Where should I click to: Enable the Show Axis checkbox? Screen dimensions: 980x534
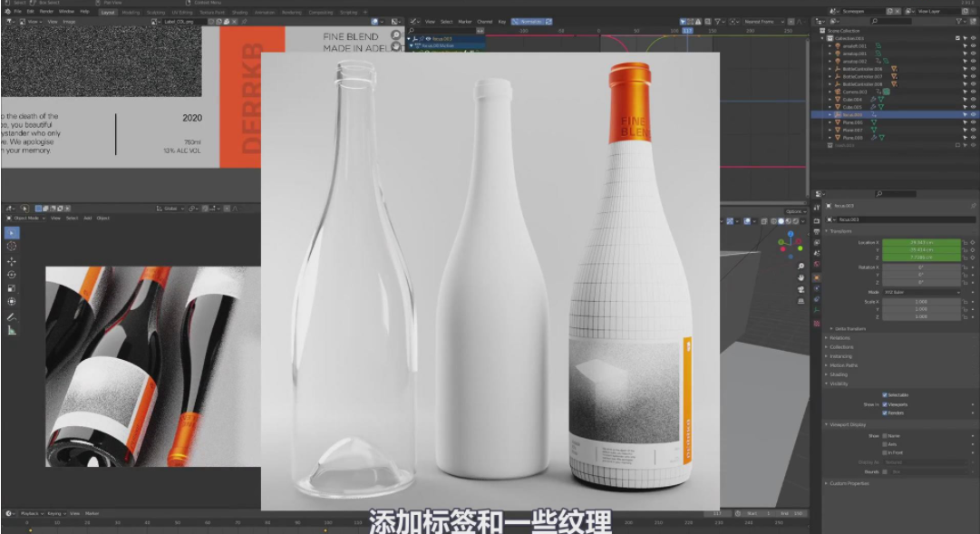coord(885,444)
